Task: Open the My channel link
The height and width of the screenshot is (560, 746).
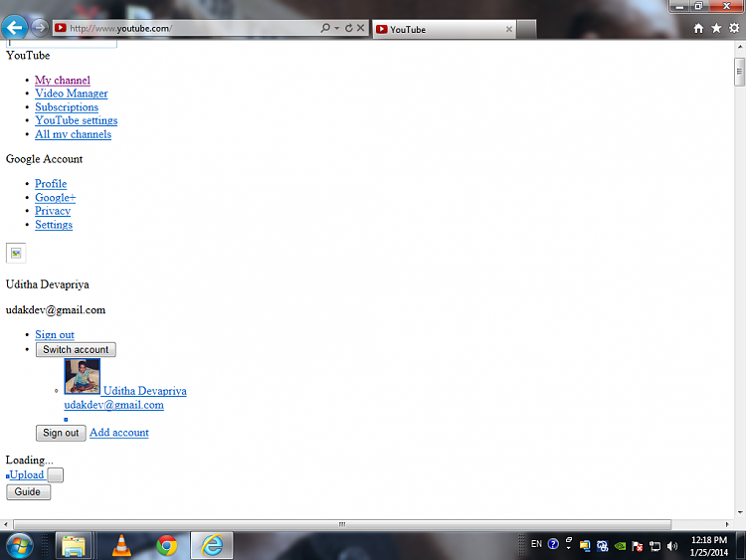Action: pos(63,80)
